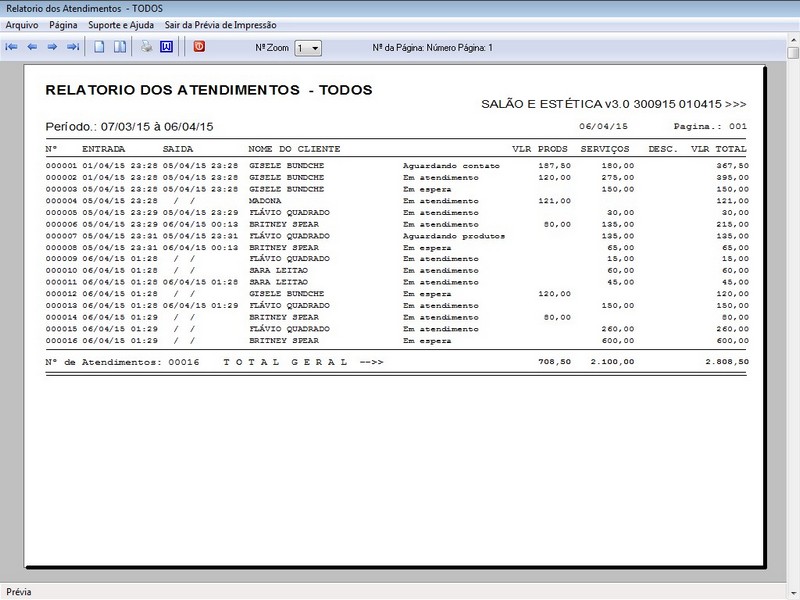Go to the previous page arrow
800x600 pixels.
point(32,47)
